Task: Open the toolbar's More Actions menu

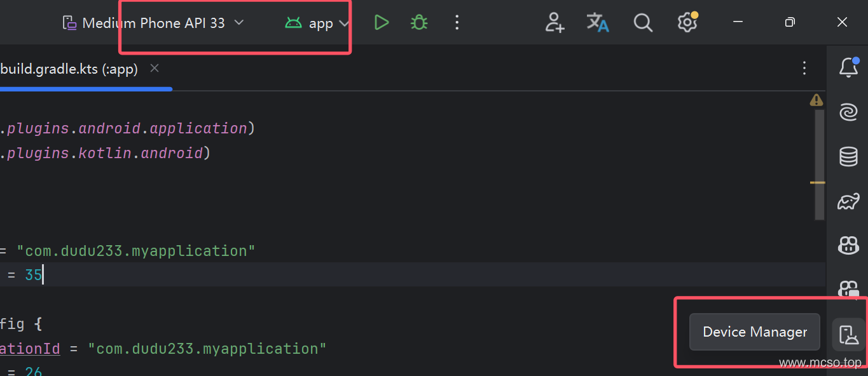Action: coord(457,23)
